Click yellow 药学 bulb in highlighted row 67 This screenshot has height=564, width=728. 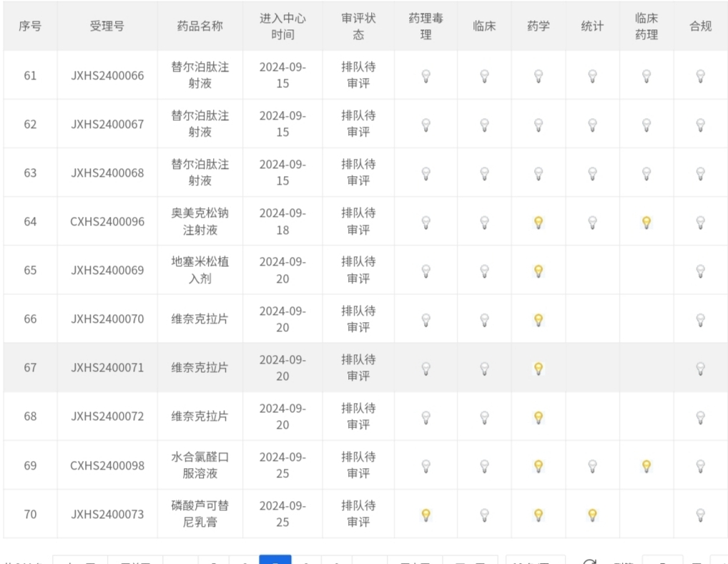point(538,369)
